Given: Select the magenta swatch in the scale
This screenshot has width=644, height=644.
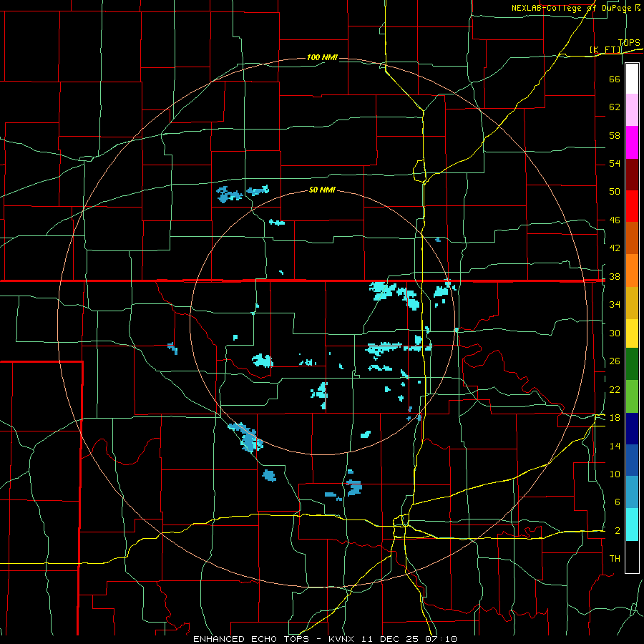Looking at the screenshot, I should (x=632, y=142).
